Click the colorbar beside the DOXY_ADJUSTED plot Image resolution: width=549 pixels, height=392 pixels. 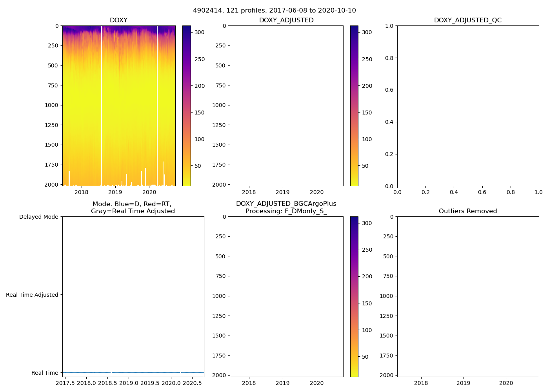[354, 106]
